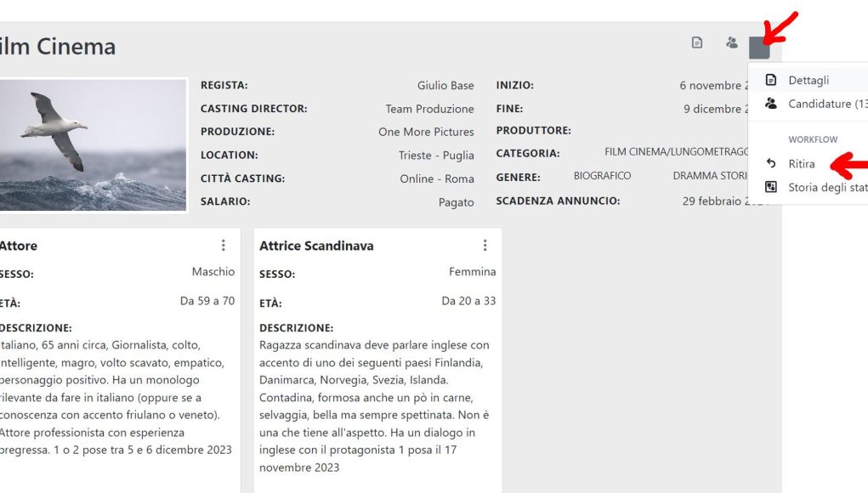Viewport: 868px width, 493px height.
Task: Click the undo arrow icon beside Ritira
Action: tap(770, 163)
